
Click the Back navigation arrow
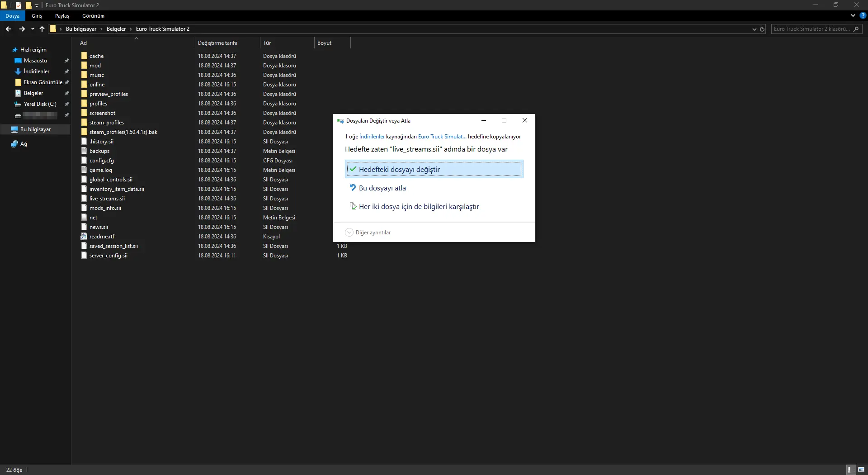tap(9, 29)
